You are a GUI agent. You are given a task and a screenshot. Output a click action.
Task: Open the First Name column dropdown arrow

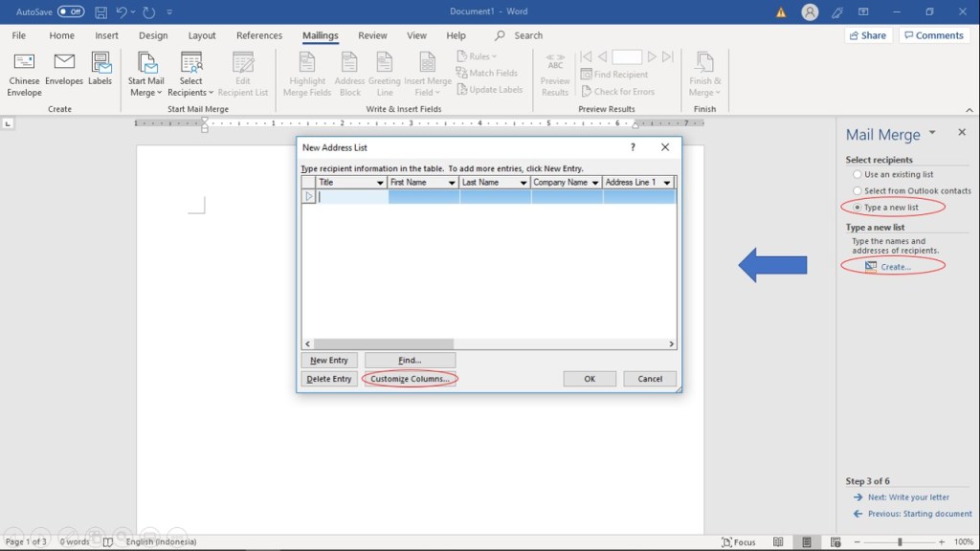coord(452,183)
